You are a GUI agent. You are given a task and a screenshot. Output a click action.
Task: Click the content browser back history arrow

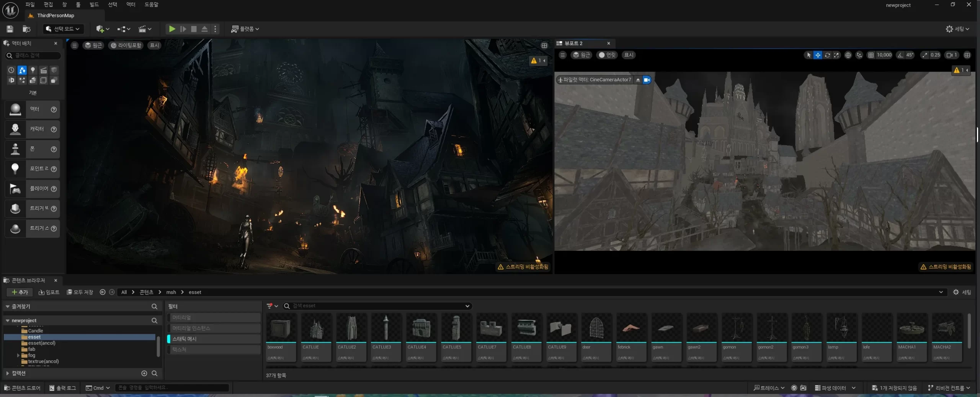pos(103,292)
